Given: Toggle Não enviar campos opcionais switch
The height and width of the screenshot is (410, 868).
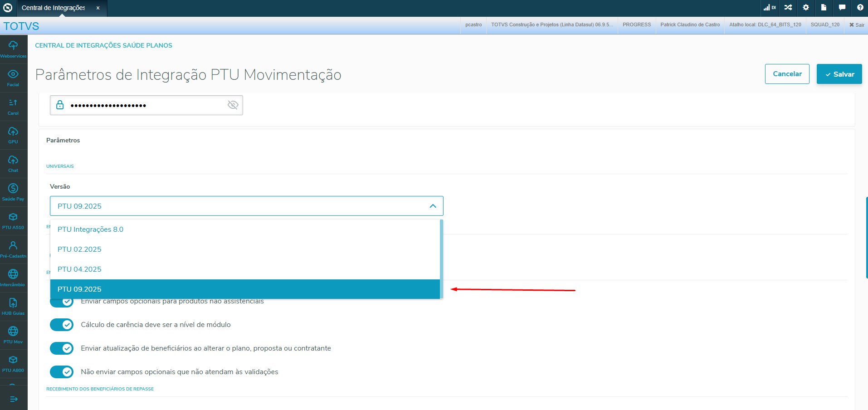Looking at the screenshot, I should click(x=62, y=372).
